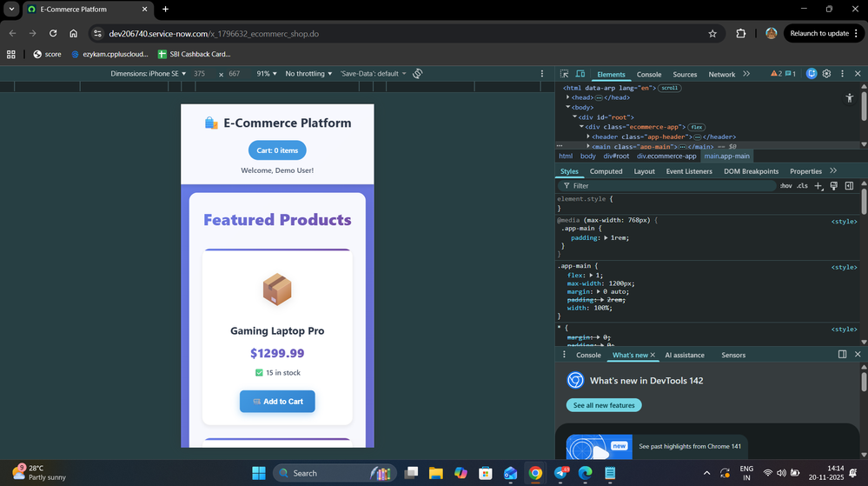Screen dimensions: 868x486
Task: Open the Extensions puzzle icon in Chrome
Action: 741,33
